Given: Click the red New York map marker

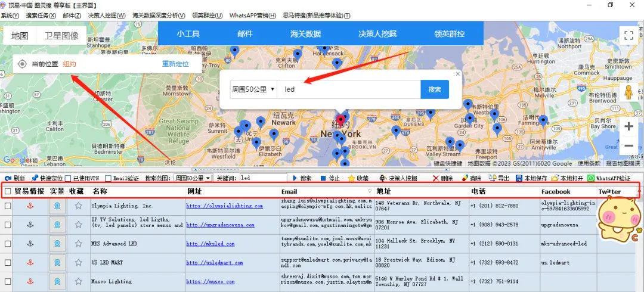Looking at the screenshot, I should point(340,120).
